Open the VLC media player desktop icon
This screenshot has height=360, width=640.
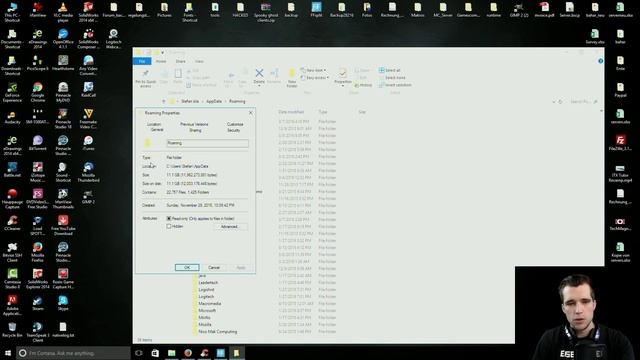[x=63, y=11]
